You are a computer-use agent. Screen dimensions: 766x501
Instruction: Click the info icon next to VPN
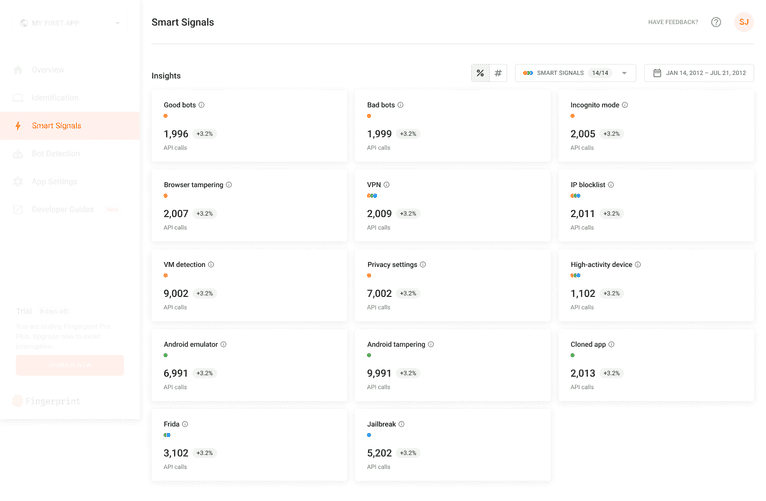[x=387, y=185]
